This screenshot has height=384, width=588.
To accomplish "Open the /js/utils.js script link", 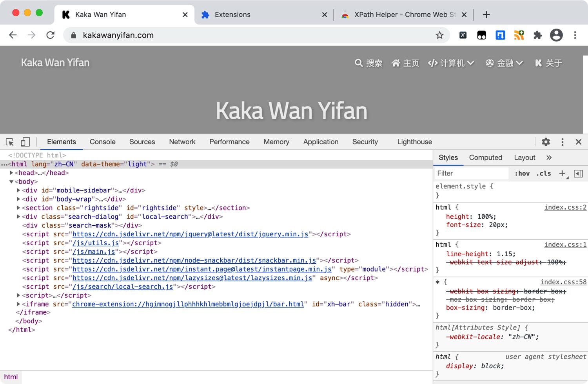I will click(96, 243).
